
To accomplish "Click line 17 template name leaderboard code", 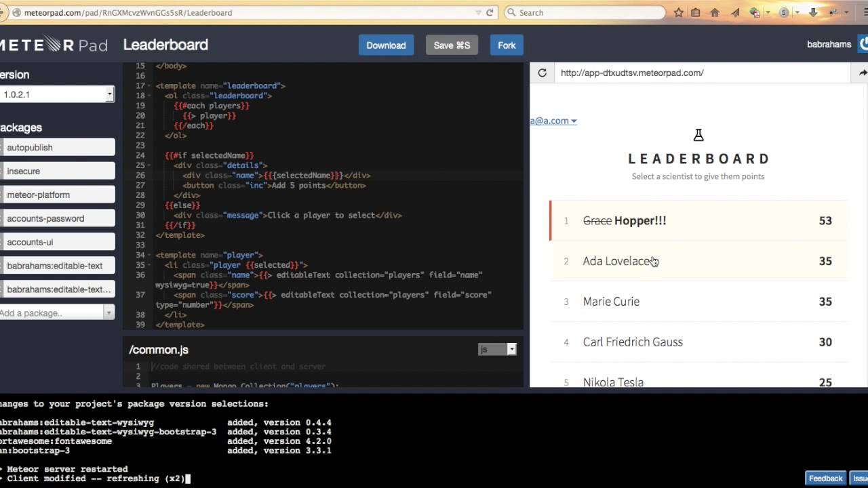I will (220, 85).
